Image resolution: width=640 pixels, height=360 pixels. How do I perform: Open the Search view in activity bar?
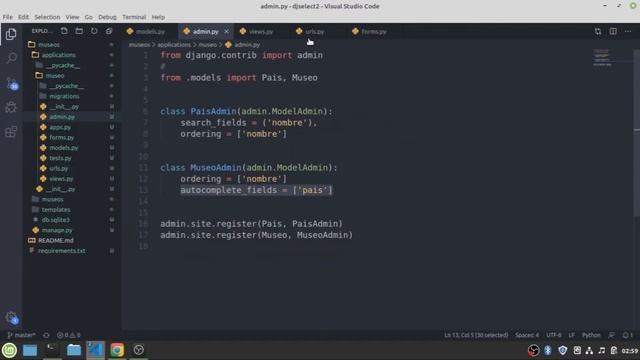point(11,58)
